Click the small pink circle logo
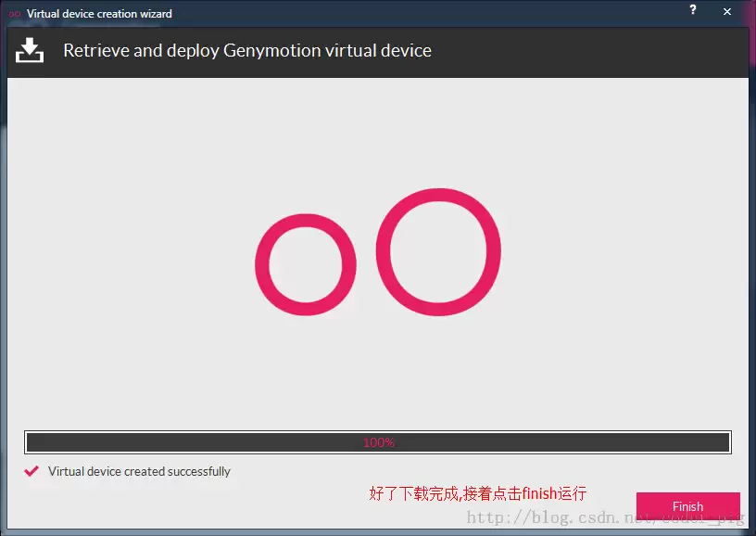Viewport: 756px width, 536px height. coord(306,264)
